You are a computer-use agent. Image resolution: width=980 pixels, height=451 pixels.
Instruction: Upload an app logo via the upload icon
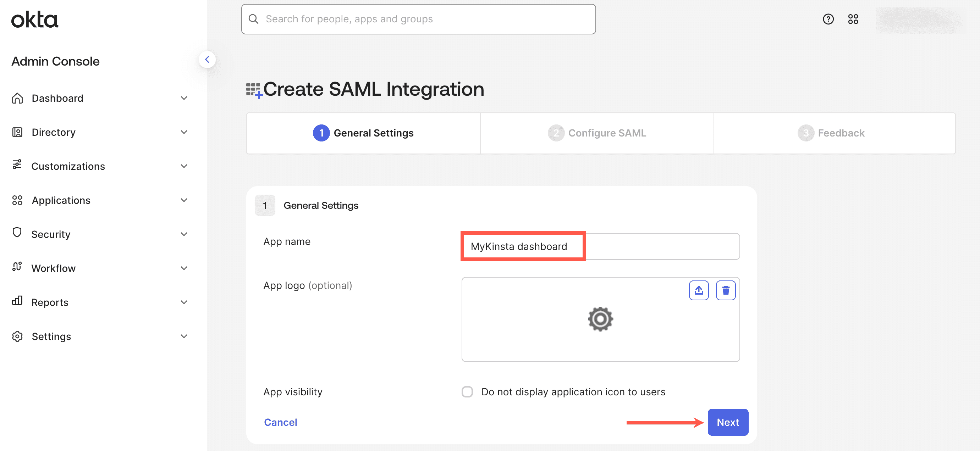point(699,290)
